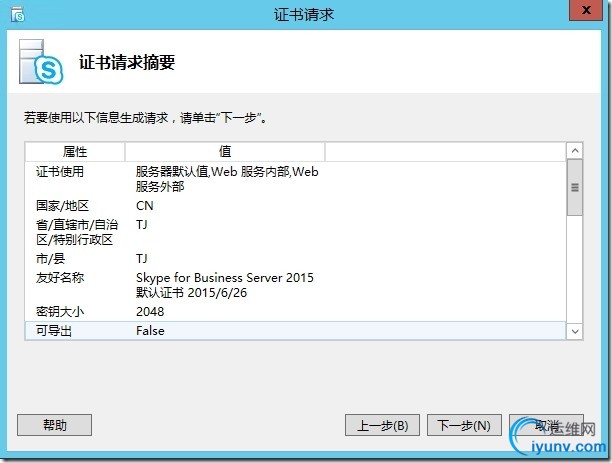Select the 可导出 row
Image resolution: width=612 pixels, height=463 pixels.
point(295,331)
